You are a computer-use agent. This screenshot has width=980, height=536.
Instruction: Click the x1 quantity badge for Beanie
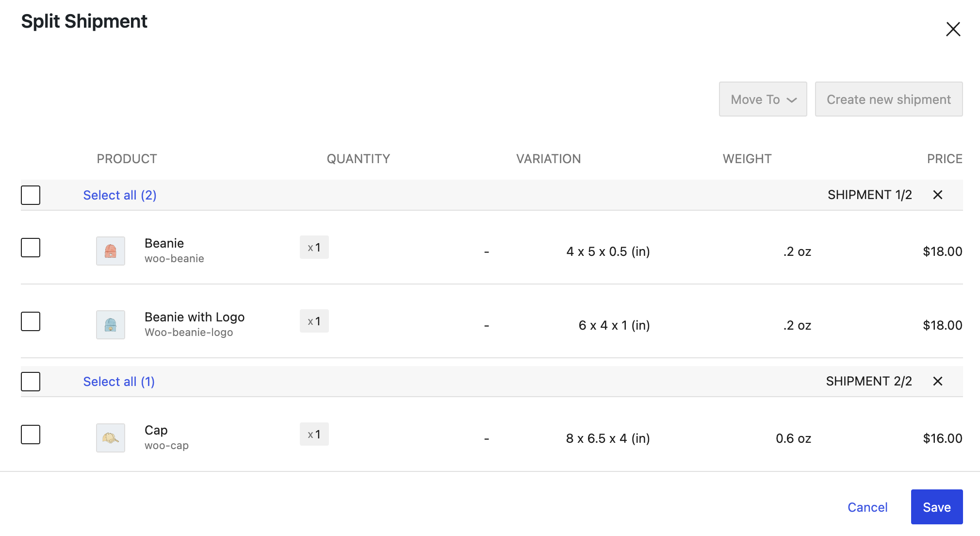point(314,247)
